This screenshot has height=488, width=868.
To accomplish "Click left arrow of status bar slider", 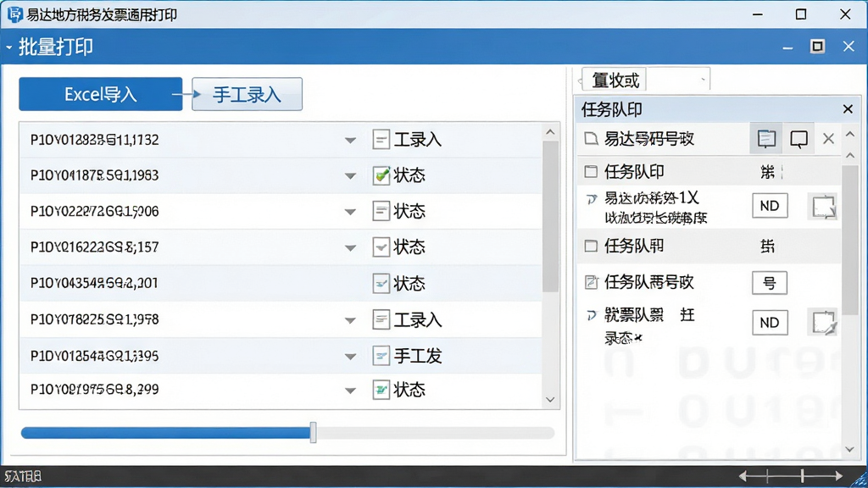I will pos(744,475).
